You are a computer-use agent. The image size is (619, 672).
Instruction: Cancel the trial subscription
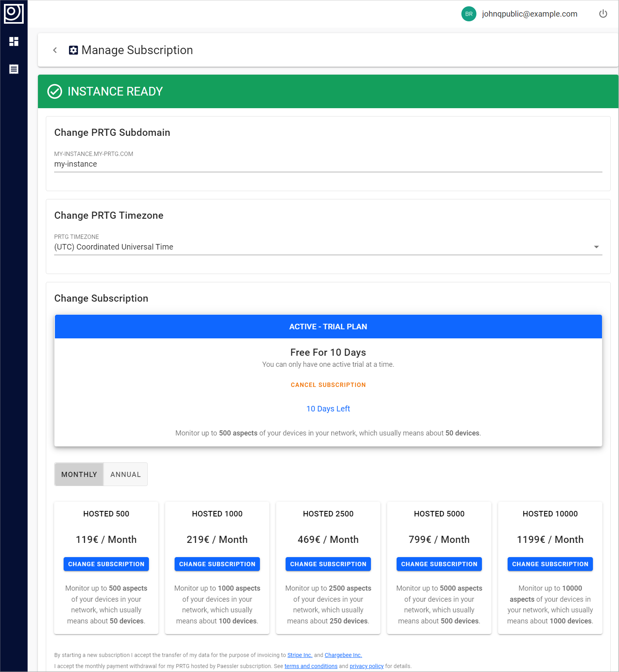click(x=328, y=385)
